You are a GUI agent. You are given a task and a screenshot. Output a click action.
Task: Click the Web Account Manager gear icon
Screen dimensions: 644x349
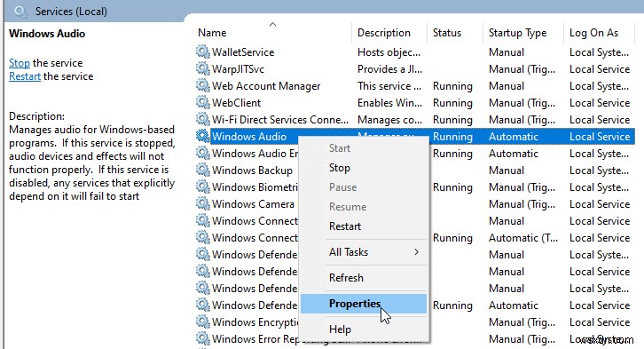click(203, 86)
